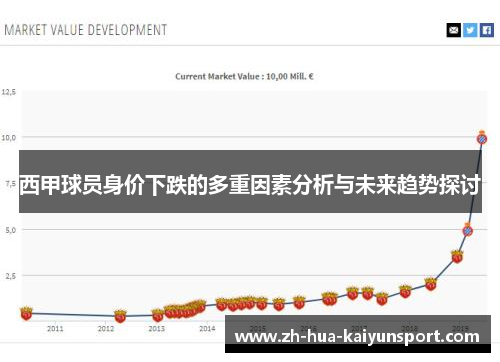Click the email share icon
The width and height of the screenshot is (500, 362).
tap(454, 30)
